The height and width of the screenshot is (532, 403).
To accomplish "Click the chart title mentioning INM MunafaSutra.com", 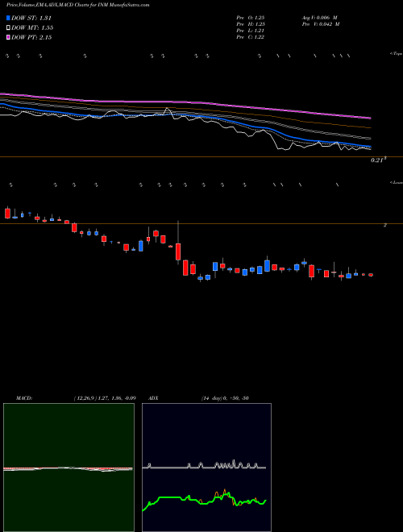I will [78, 5].
